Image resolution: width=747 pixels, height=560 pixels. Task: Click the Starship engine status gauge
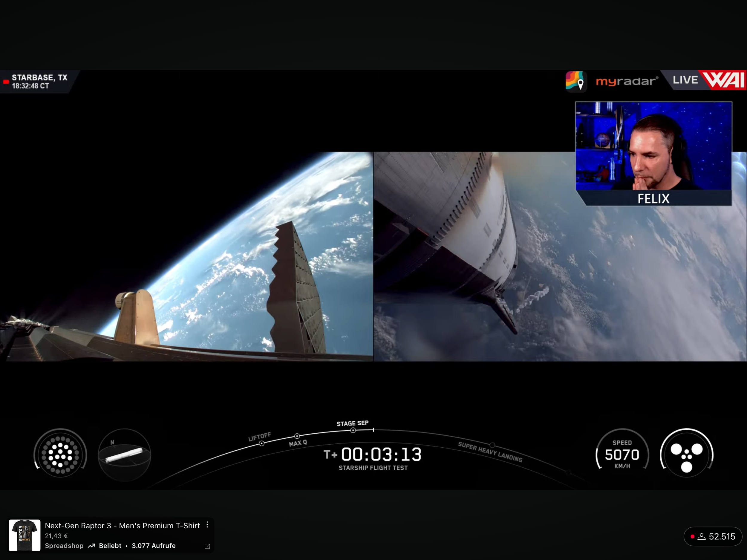click(686, 453)
